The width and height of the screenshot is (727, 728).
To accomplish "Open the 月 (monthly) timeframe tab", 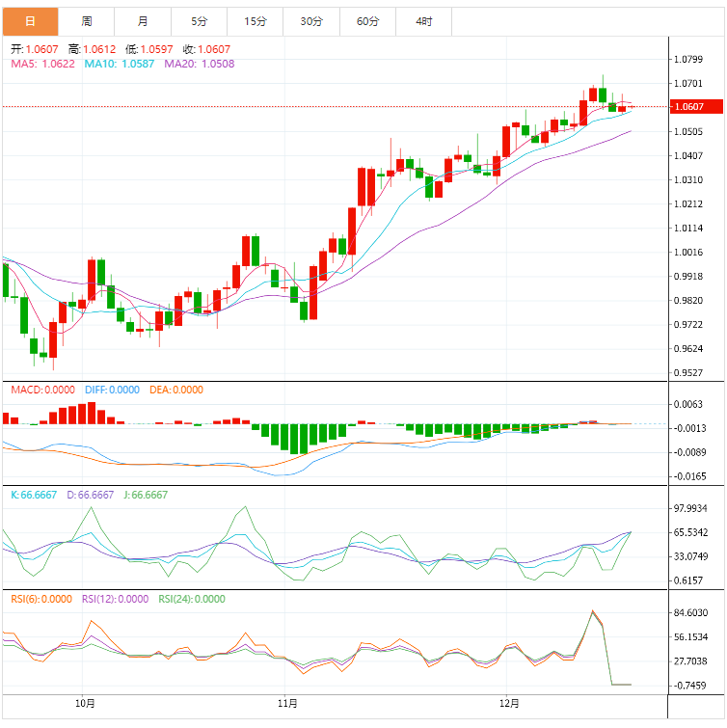I will pyautogui.click(x=143, y=21).
